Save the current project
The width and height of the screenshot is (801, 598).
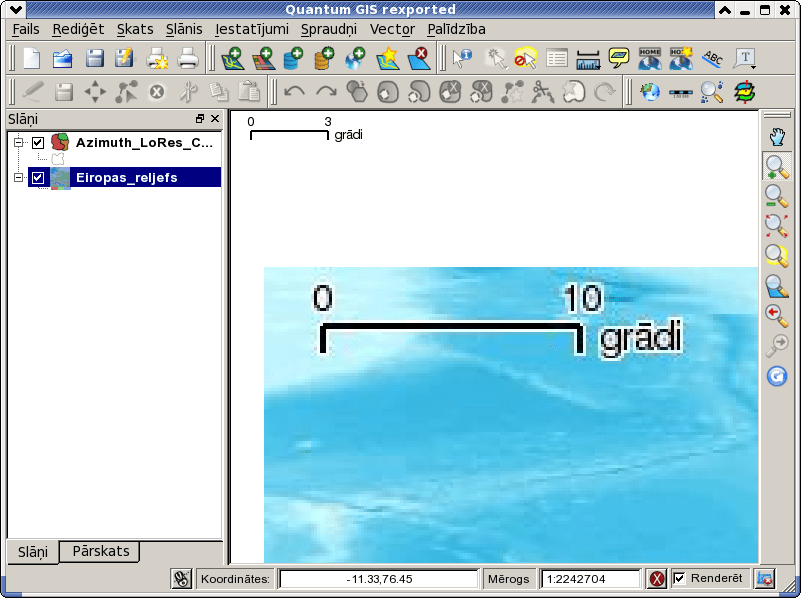tap(95, 58)
